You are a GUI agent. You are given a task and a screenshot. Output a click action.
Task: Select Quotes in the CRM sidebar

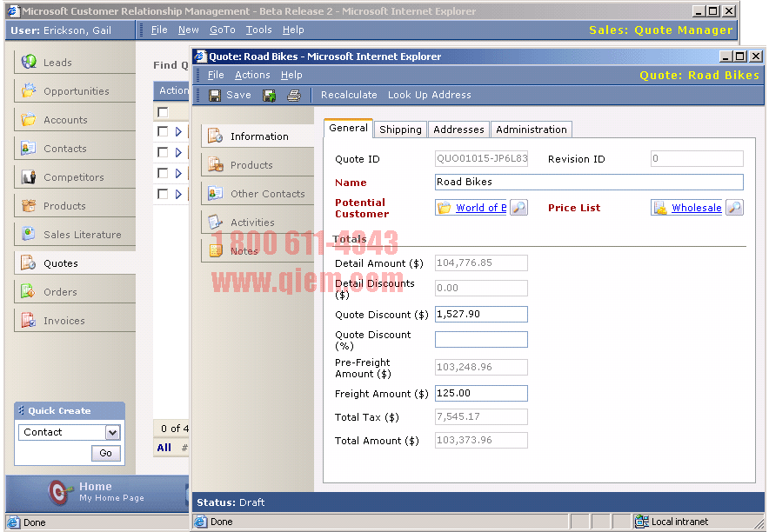pyautogui.click(x=75, y=263)
